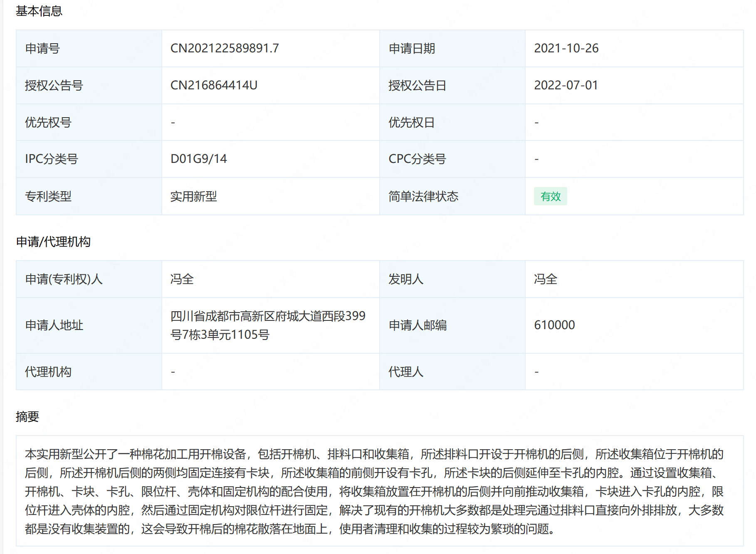
Task: Click grant publication date 2022-07-01
Action: [x=566, y=85]
